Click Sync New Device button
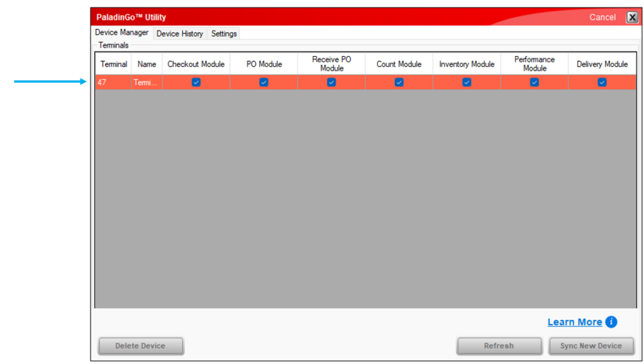The image size is (644, 364). (x=591, y=346)
